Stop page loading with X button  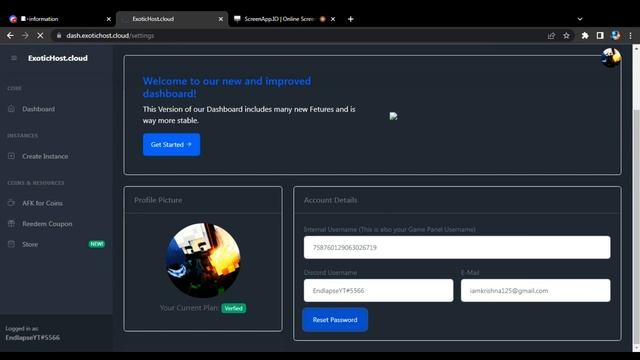click(x=40, y=36)
